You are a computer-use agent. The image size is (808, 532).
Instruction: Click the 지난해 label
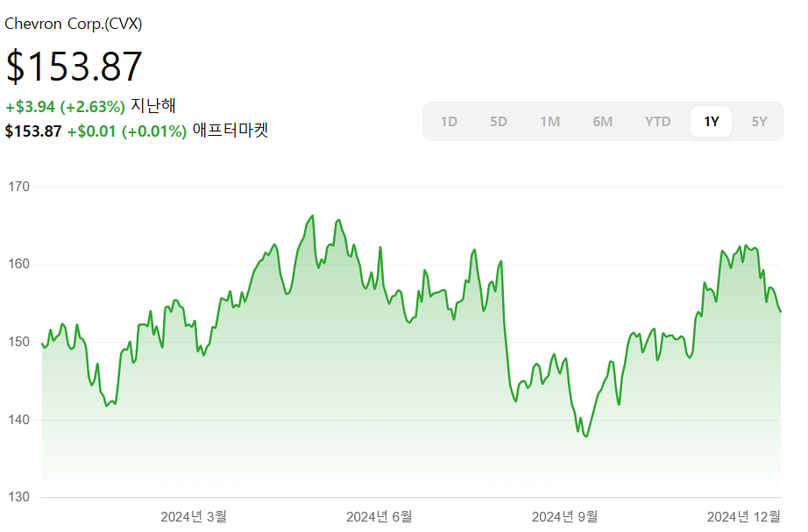(153, 106)
